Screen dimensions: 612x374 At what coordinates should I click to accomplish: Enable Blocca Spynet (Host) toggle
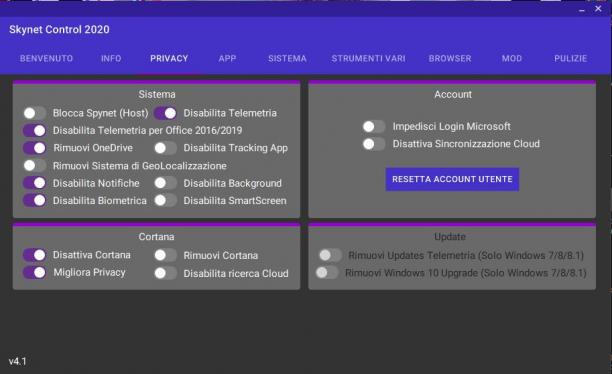coord(34,113)
